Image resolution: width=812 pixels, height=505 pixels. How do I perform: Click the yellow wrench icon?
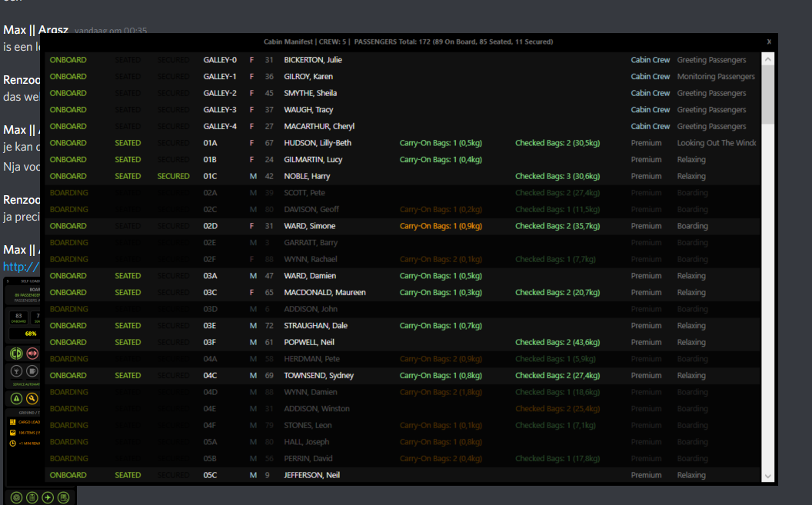(x=32, y=398)
